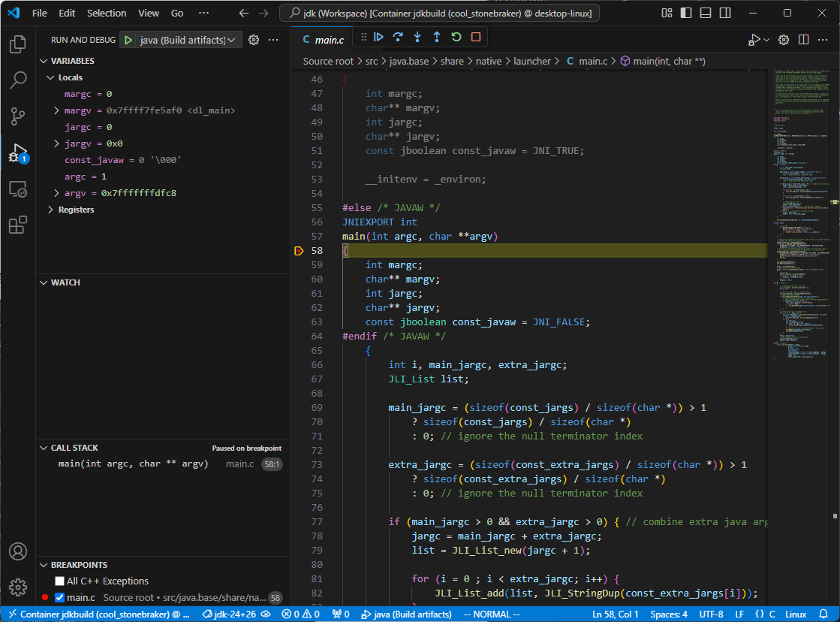The image size is (840, 622).
Task: Select the Step Into debug icon
Action: pos(417,37)
